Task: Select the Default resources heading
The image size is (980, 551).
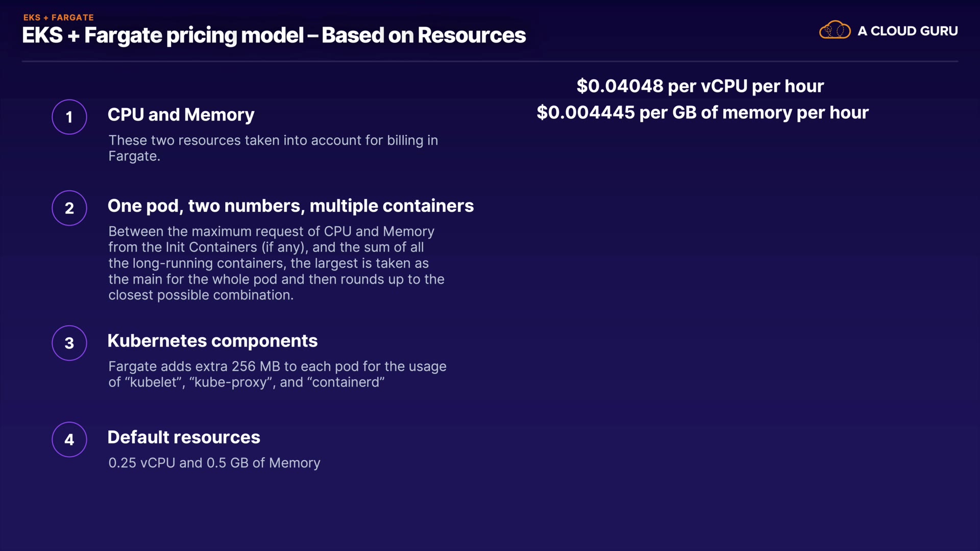Action: pyautogui.click(x=184, y=437)
